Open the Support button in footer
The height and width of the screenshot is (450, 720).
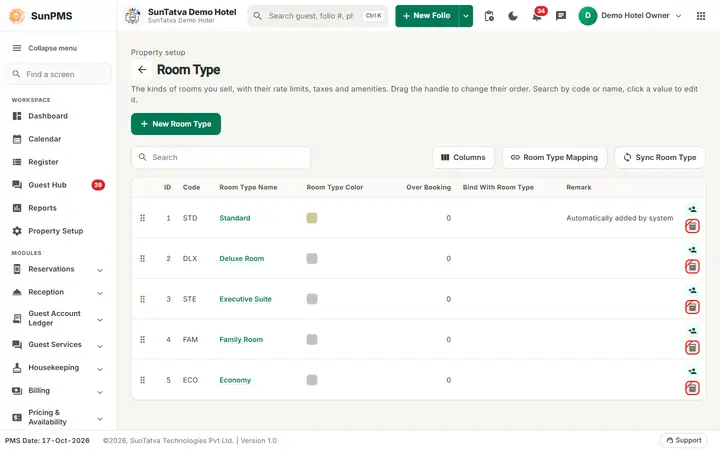[x=684, y=440]
